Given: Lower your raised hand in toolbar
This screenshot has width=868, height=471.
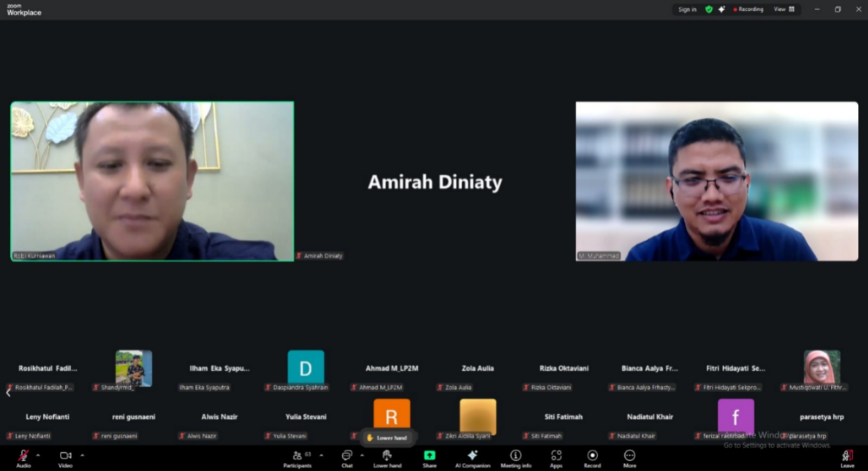Looking at the screenshot, I should point(387,457).
